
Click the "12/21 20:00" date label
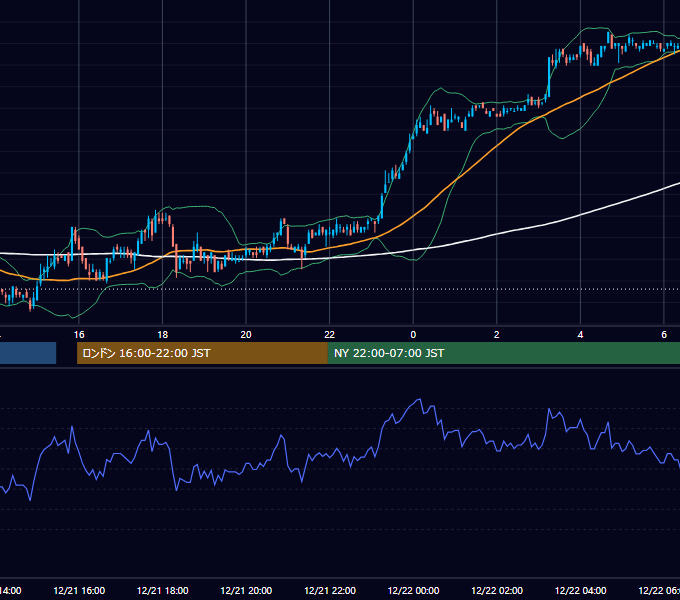pos(246,591)
